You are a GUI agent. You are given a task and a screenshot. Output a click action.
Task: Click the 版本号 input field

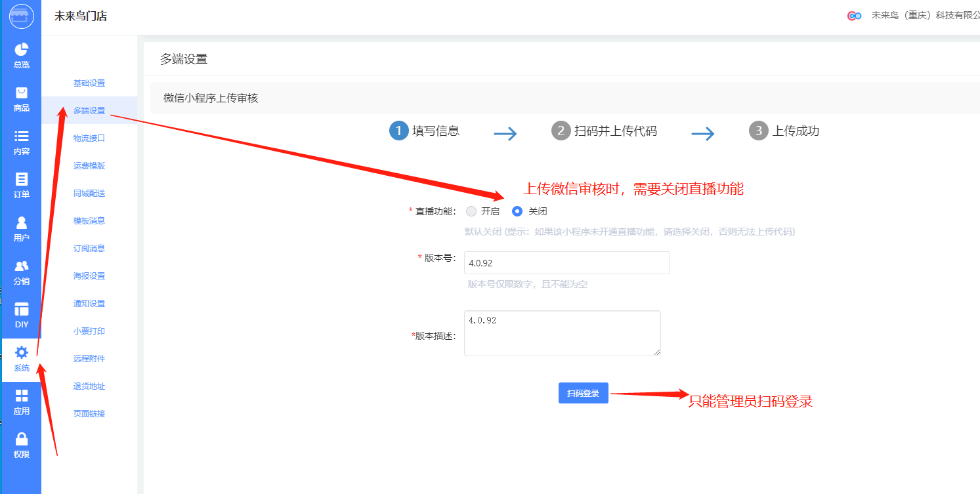566,263
